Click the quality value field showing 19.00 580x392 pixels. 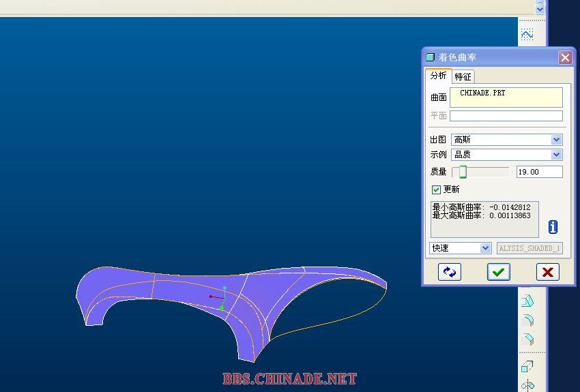(539, 172)
